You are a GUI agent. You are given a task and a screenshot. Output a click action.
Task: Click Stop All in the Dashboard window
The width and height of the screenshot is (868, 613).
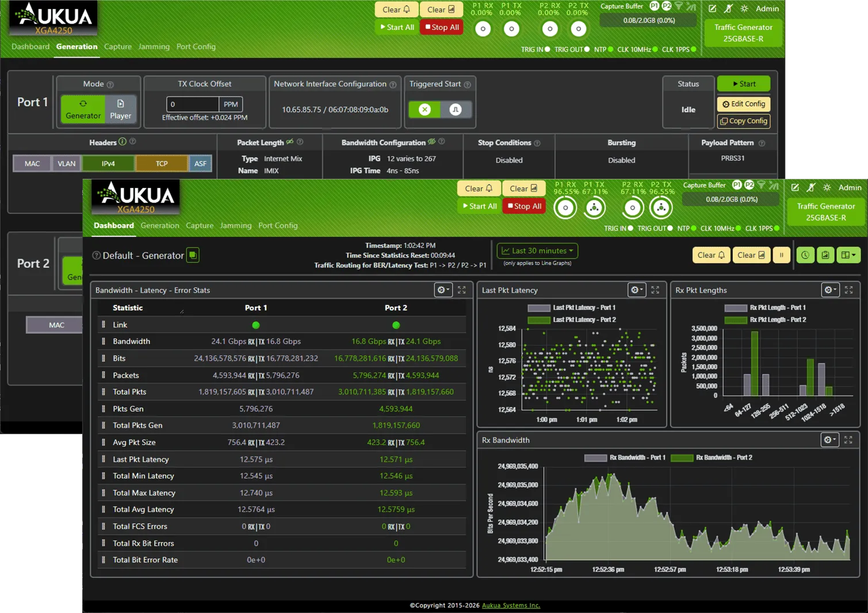click(524, 206)
